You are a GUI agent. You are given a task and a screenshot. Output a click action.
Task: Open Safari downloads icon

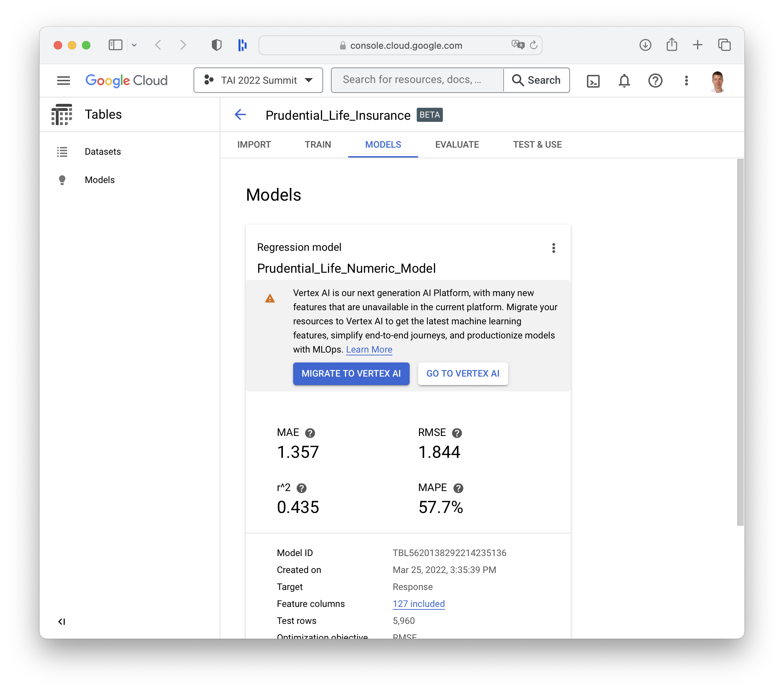click(645, 45)
